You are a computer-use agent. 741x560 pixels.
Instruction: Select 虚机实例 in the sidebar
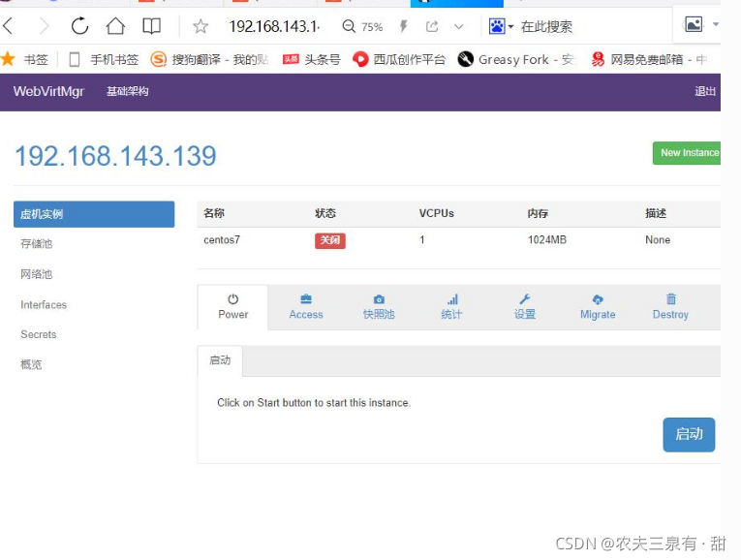(x=94, y=214)
